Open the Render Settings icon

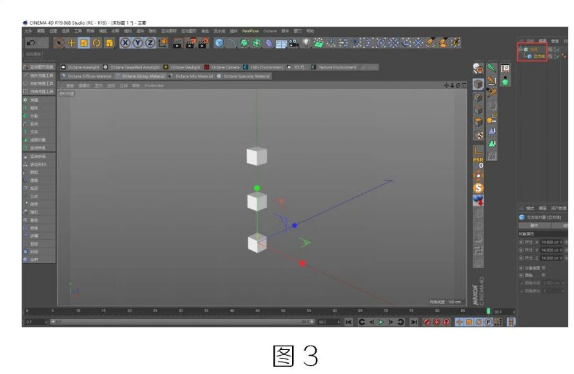coord(203,43)
